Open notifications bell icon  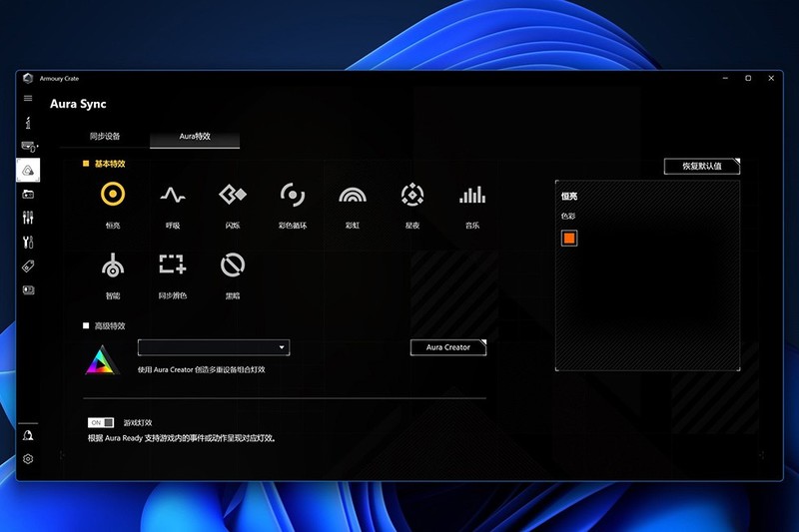point(28,435)
